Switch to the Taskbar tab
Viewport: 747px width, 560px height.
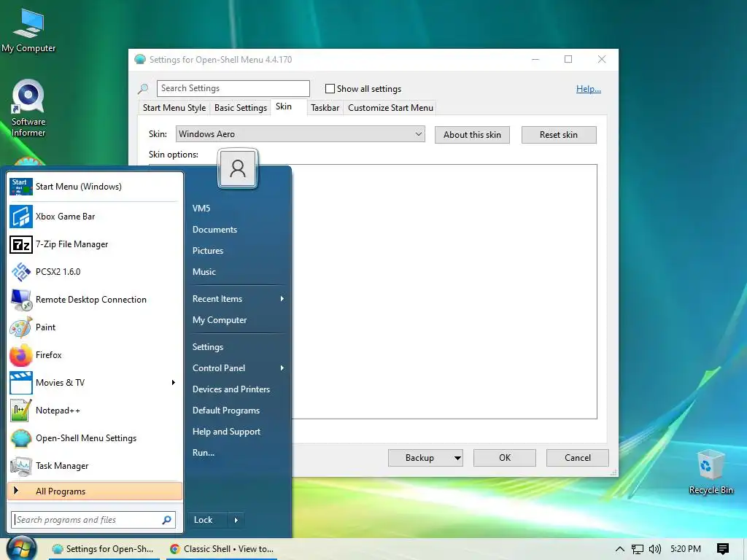[325, 108]
